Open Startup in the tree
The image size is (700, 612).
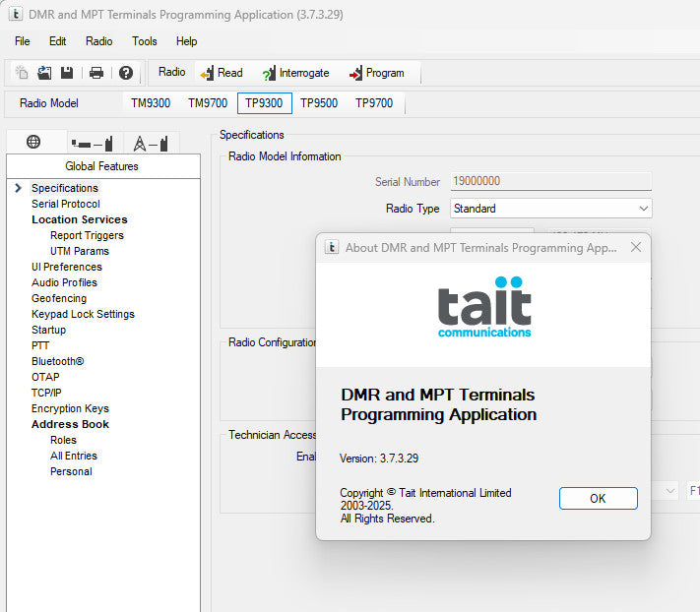48,330
